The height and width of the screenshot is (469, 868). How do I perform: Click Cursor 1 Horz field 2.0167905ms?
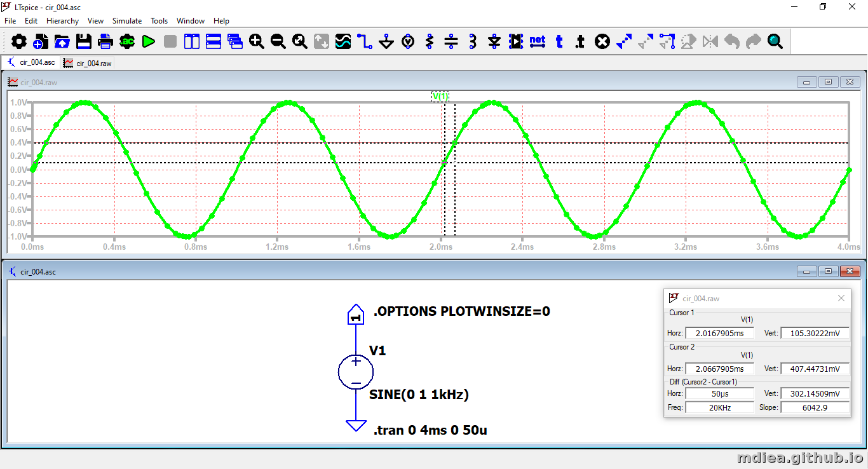click(719, 333)
